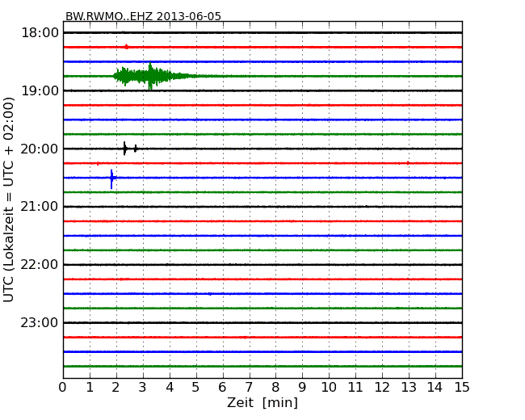Click the 11 minute tick label

[355, 388]
